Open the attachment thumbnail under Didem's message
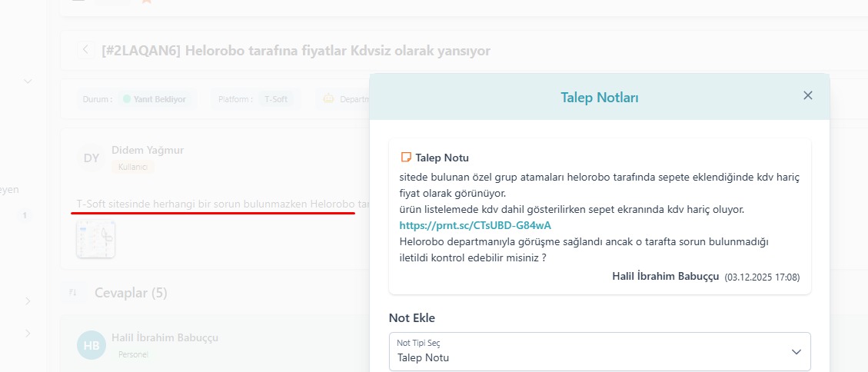The width and height of the screenshot is (868, 372). coord(95,238)
